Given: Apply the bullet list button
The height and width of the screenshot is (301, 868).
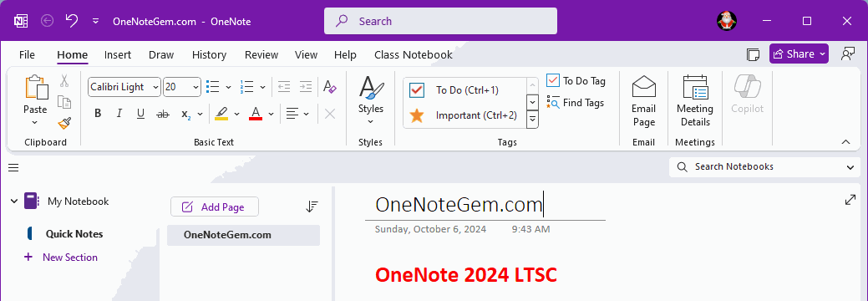Looking at the screenshot, I should point(212,87).
